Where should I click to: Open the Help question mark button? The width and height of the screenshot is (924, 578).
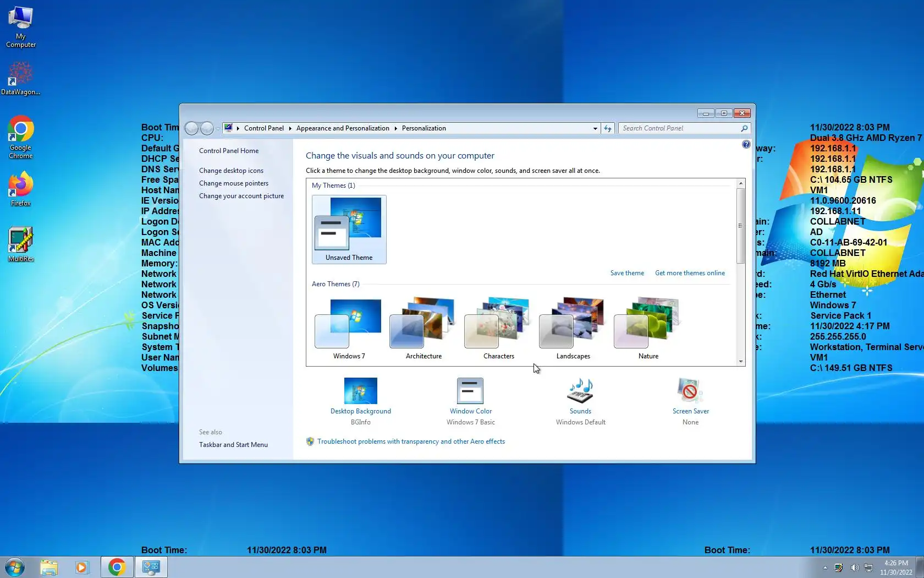(x=746, y=144)
